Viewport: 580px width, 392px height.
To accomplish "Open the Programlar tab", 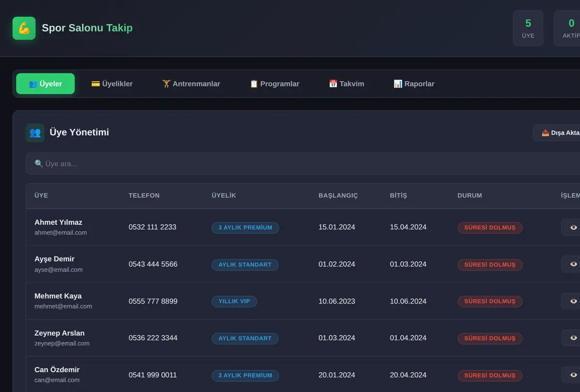I will [x=275, y=84].
